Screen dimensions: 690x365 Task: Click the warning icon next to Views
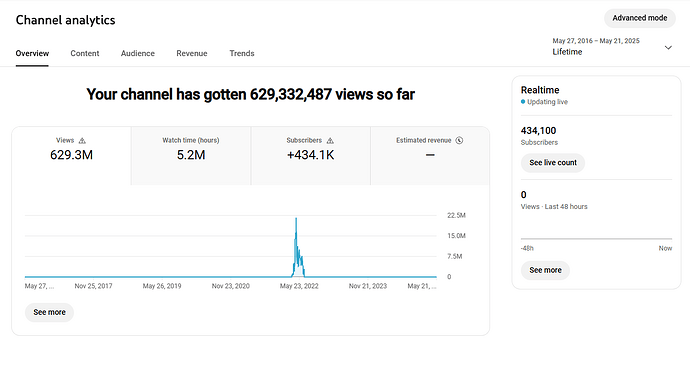82,141
